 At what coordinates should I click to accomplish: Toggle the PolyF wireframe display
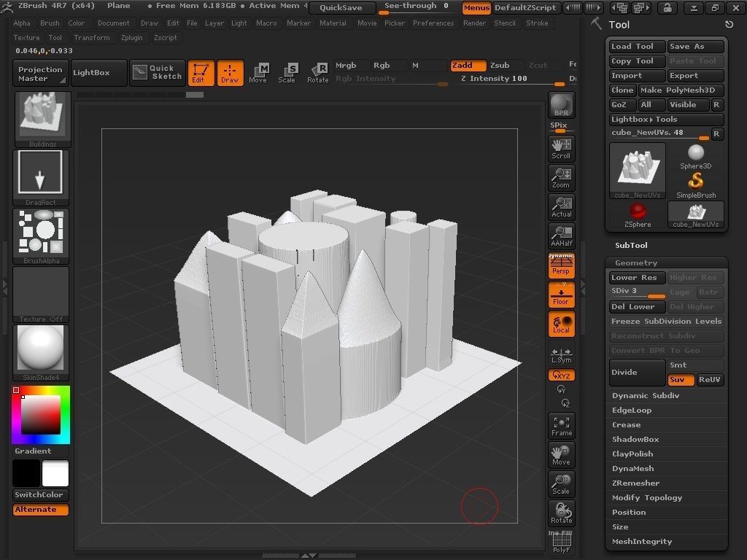coord(561,542)
